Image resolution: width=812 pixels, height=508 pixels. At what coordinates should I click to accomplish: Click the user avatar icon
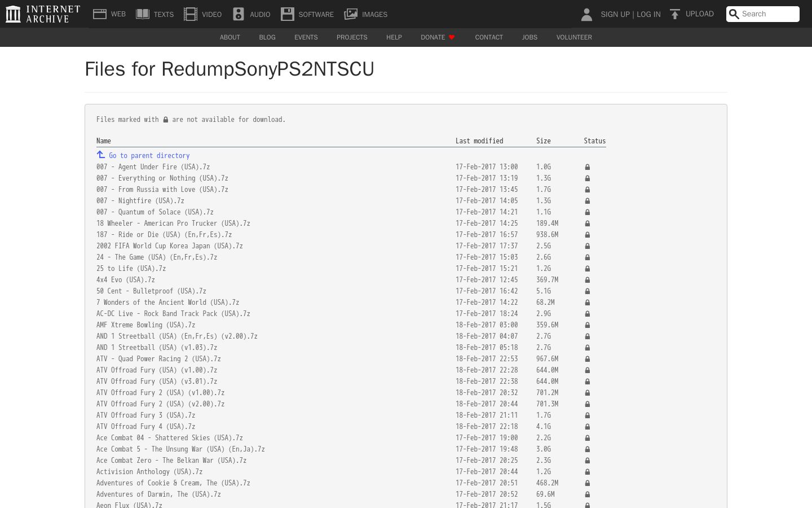tap(586, 14)
